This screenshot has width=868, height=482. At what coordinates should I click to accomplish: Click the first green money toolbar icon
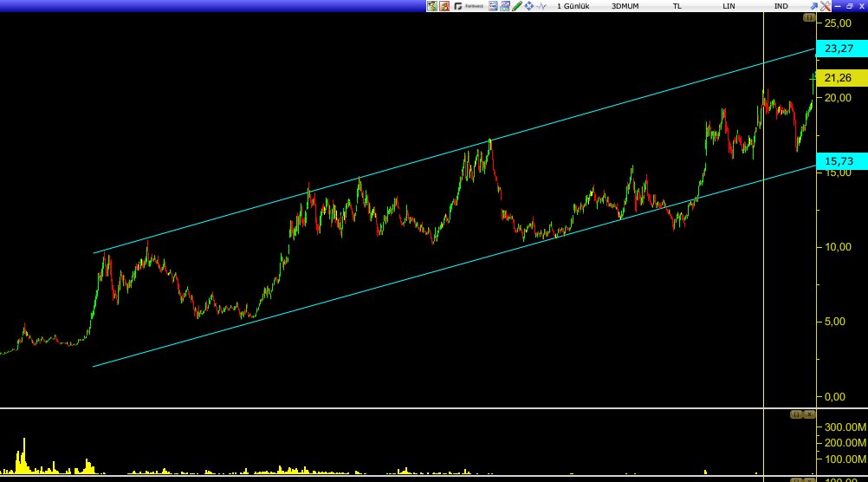(x=431, y=6)
